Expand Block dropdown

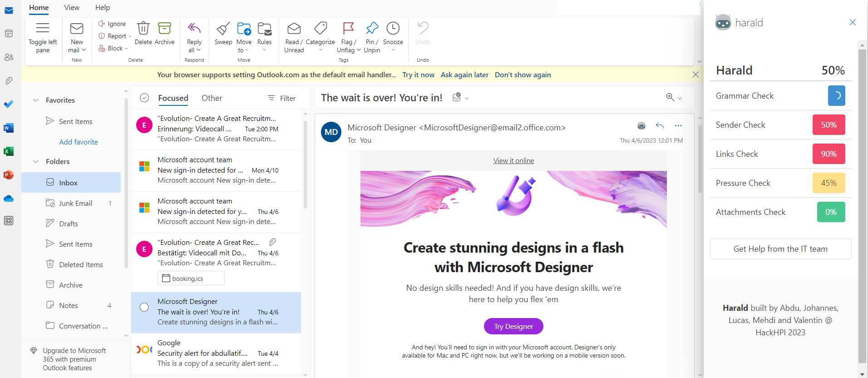(x=126, y=49)
